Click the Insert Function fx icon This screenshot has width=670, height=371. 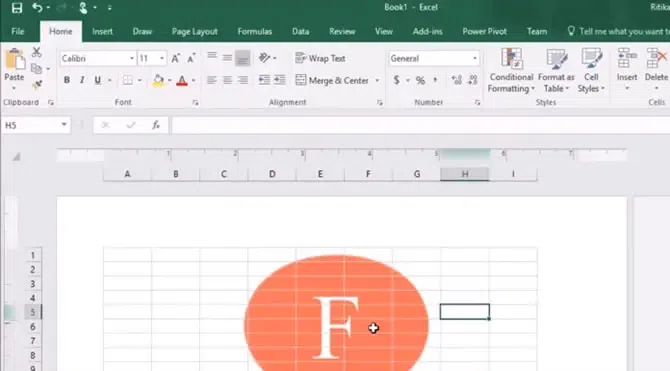point(156,125)
